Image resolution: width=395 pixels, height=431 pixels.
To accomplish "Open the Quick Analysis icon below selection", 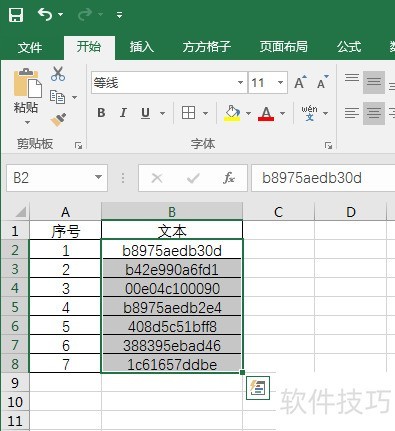I will click(257, 388).
